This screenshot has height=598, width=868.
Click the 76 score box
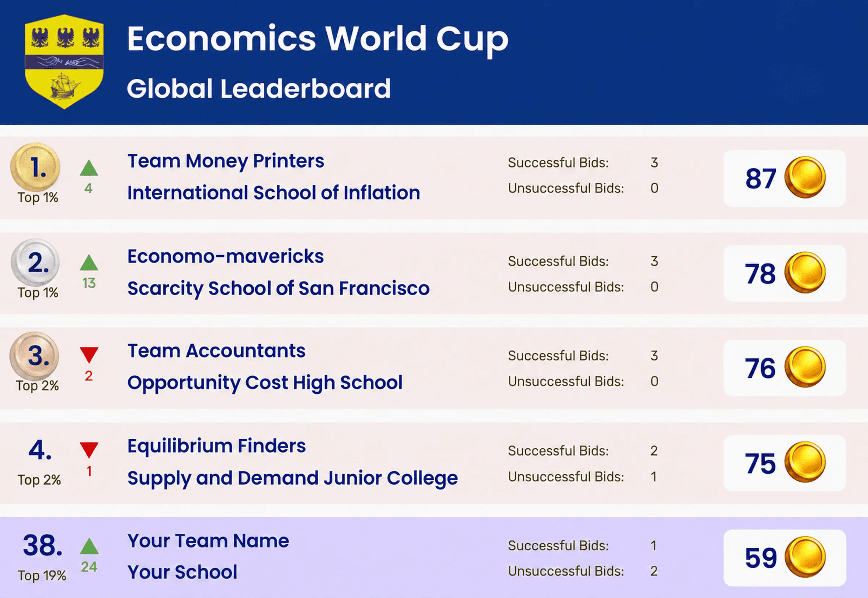[784, 368]
